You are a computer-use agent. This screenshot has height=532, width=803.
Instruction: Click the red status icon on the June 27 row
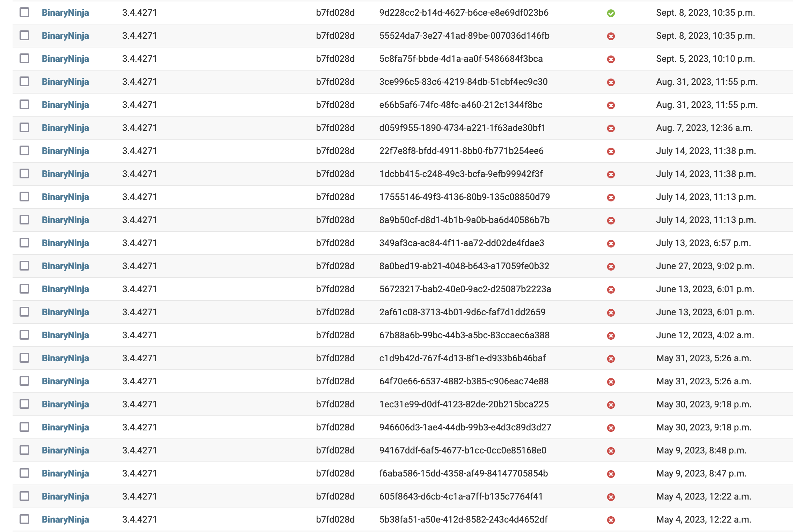(x=611, y=266)
